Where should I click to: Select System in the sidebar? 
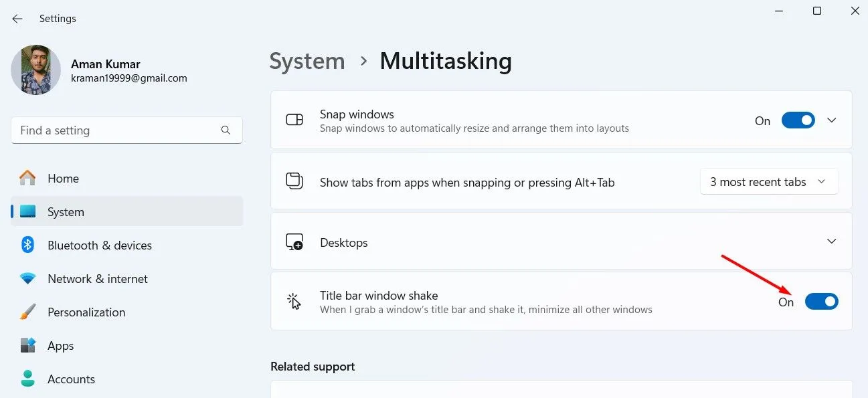pos(65,211)
